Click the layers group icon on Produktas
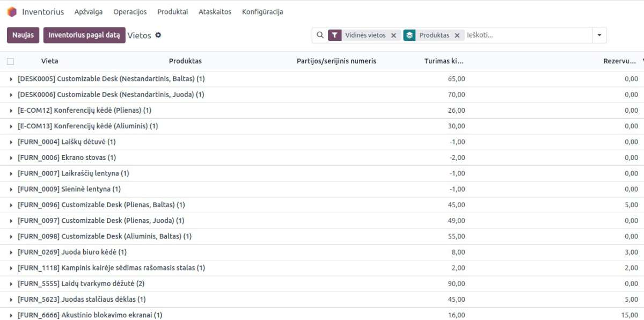The height and width of the screenshot is (320, 644). click(x=409, y=35)
